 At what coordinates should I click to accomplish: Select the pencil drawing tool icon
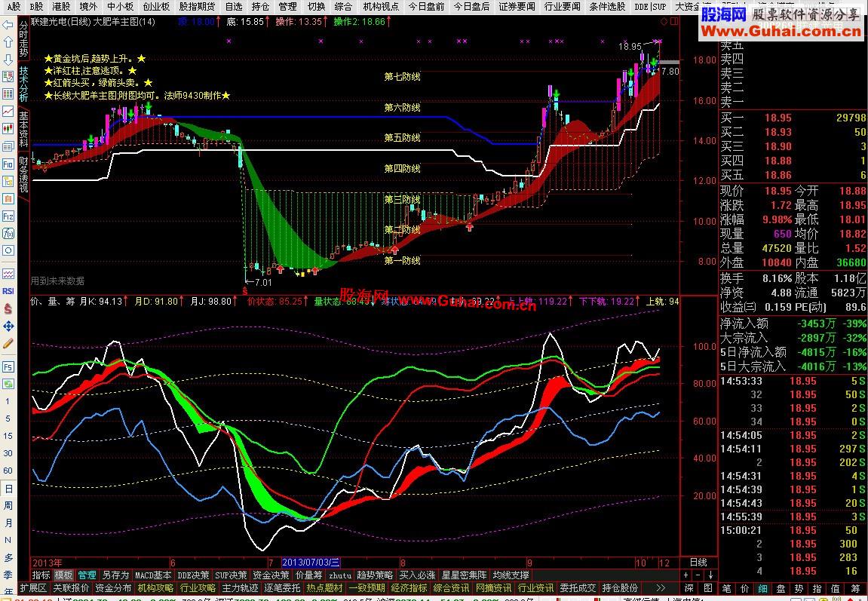[8, 344]
